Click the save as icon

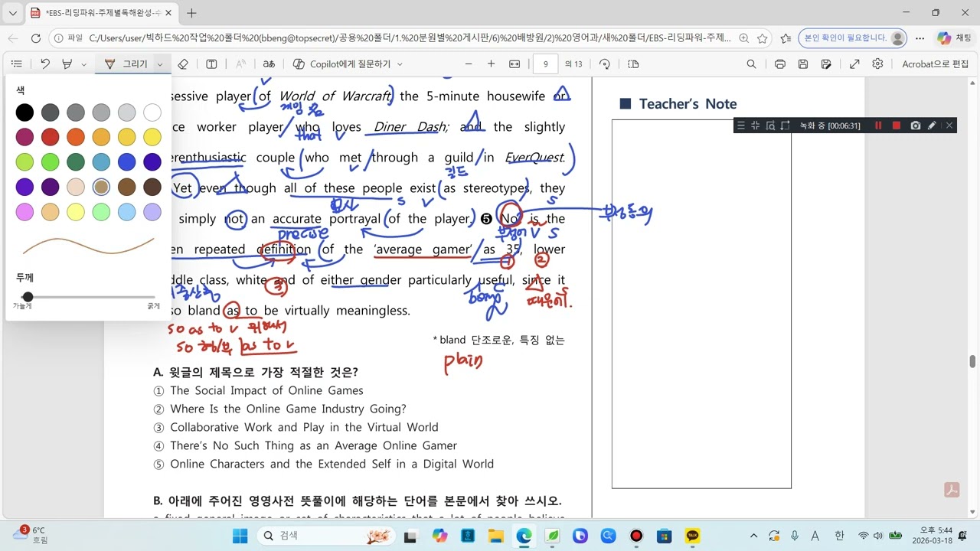[x=826, y=64]
